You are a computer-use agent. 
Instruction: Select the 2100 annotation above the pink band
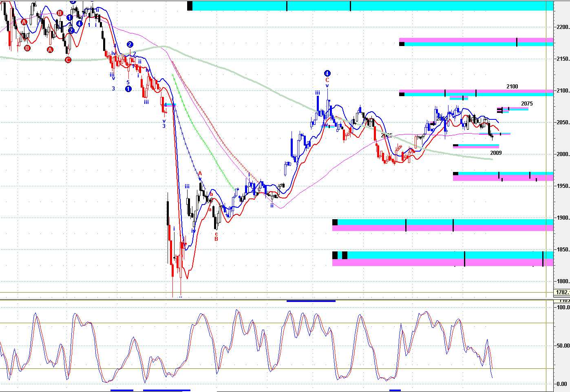(512, 86)
